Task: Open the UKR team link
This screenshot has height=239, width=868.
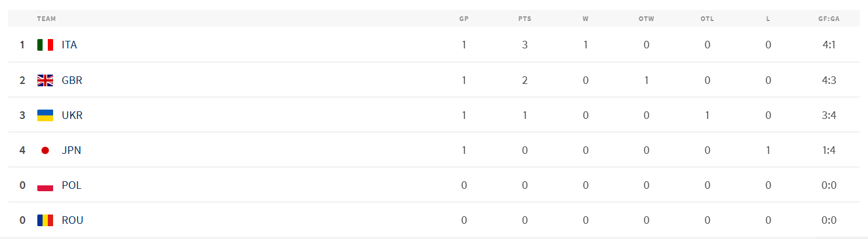Action: pyautogui.click(x=72, y=115)
